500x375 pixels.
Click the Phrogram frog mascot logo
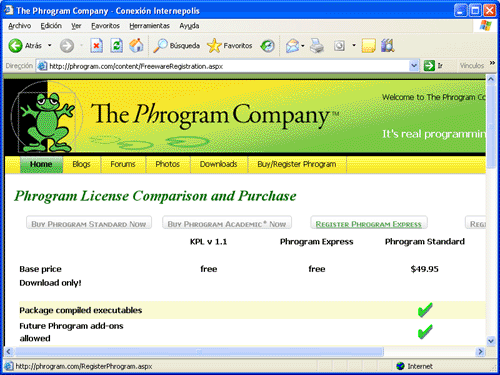(47, 122)
